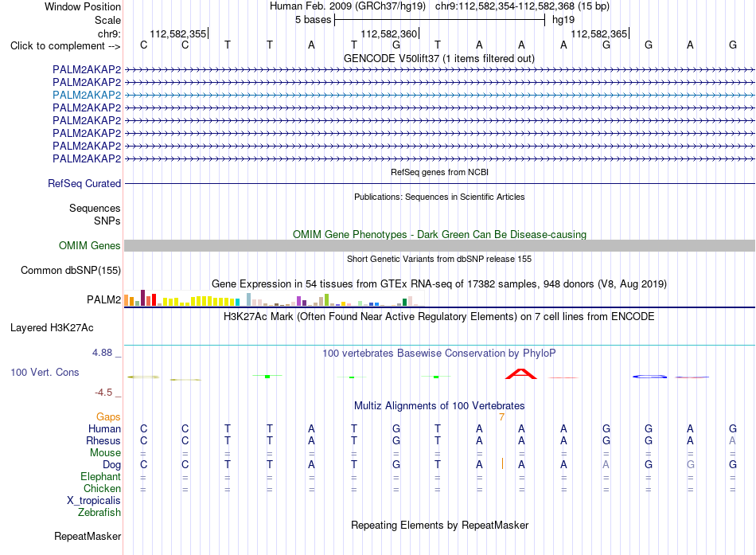Click the 100 Vert. Cons label
Viewport: 756px width, 555px height.
(x=45, y=372)
